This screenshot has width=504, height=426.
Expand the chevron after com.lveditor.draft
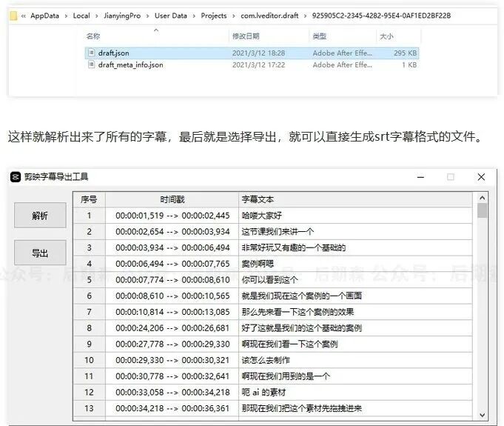tap(305, 16)
